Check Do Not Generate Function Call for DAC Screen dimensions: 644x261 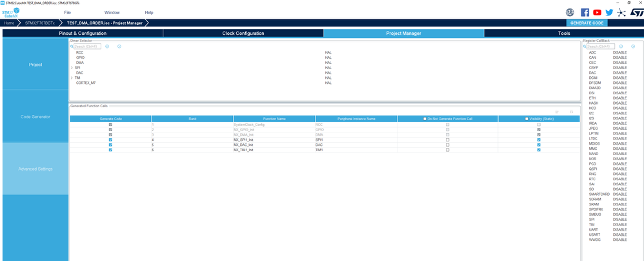pyautogui.click(x=448, y=145)
